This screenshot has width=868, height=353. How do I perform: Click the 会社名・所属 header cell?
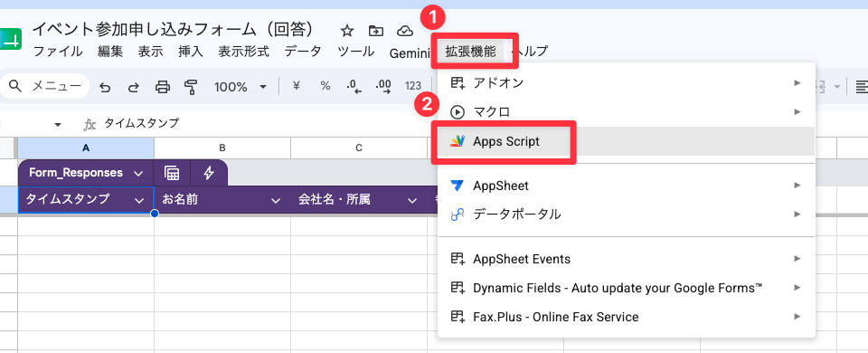point(359,200)
